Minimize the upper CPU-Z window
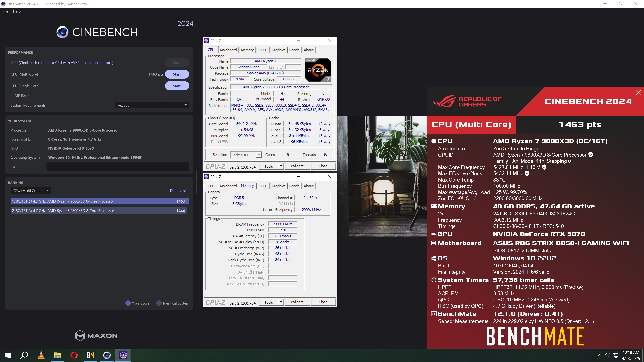This screenshot has height=362, width=644. pos(298,40)
